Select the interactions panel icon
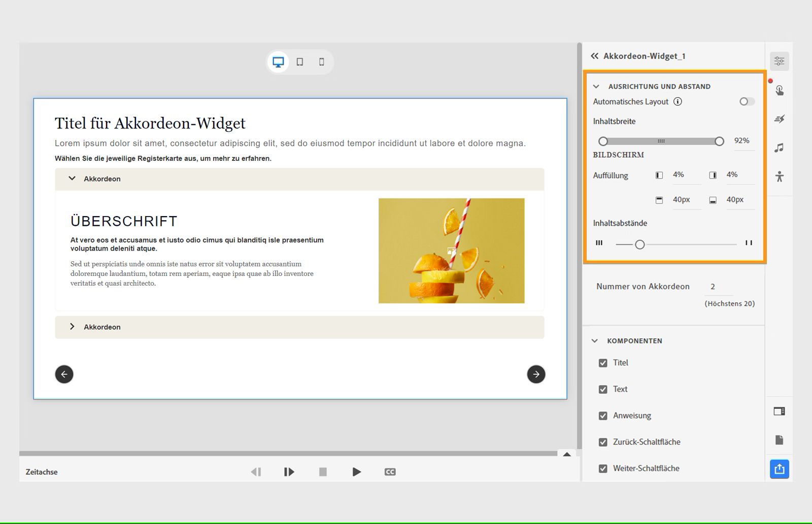This screenshot has height=524, width=812. [780, 90]
